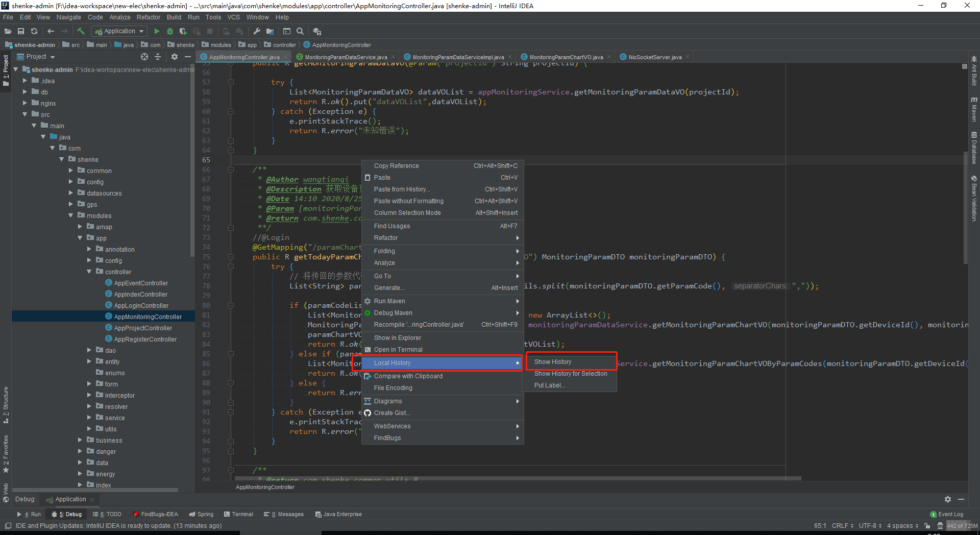Choose Compare with Clipboard menu entry
980x535 pixels.
[443, 376]
